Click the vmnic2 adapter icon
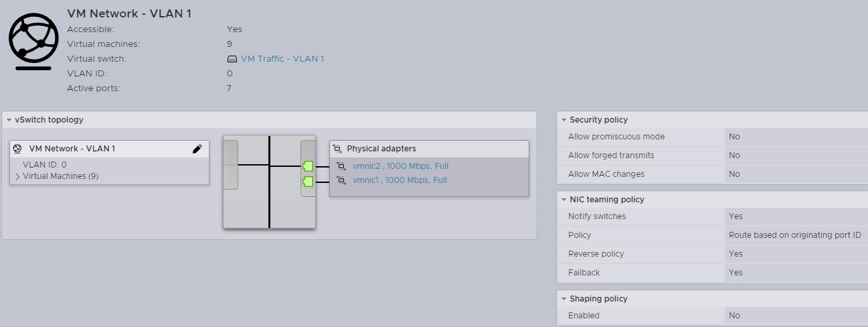 pos(341,166)
